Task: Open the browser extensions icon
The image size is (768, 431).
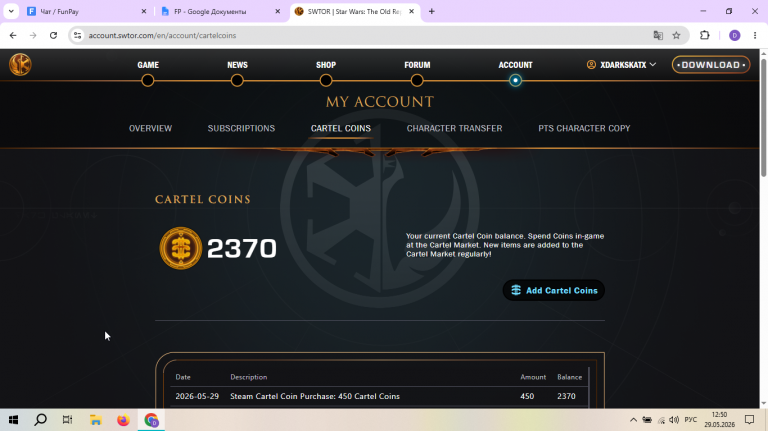Action: [705, 35]
